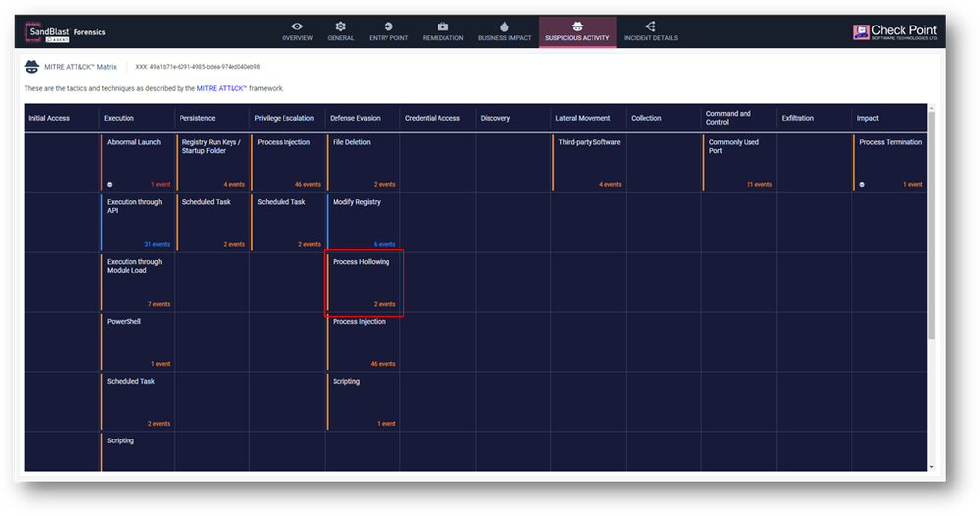Click info icon in Process Termination cell

click(x=862, y=184)
